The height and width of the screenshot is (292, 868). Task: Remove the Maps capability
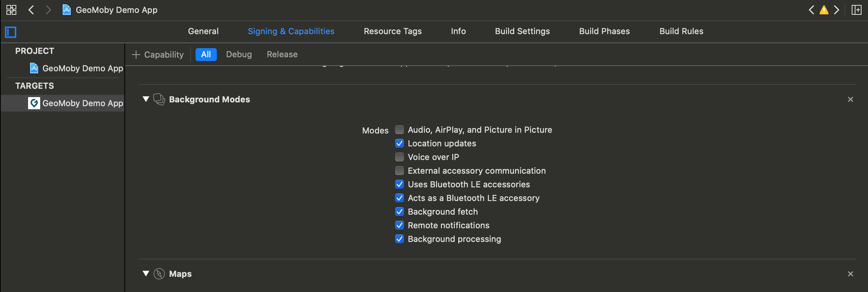pyautogui.click(x=851, y=274)
